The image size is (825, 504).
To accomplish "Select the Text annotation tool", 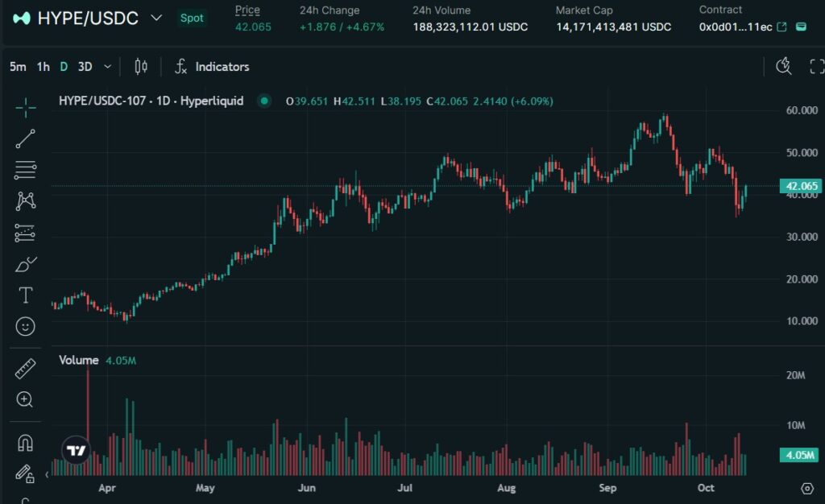I will (26, 295).
